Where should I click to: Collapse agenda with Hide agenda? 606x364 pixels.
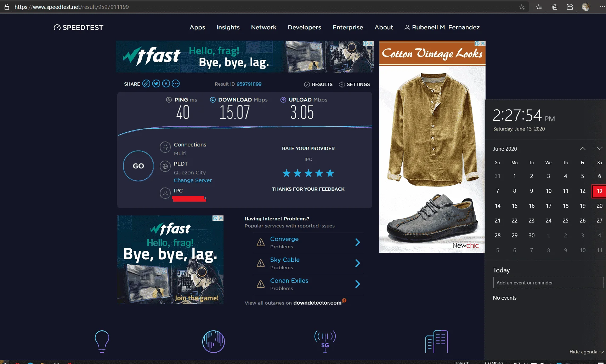(586, 352)
